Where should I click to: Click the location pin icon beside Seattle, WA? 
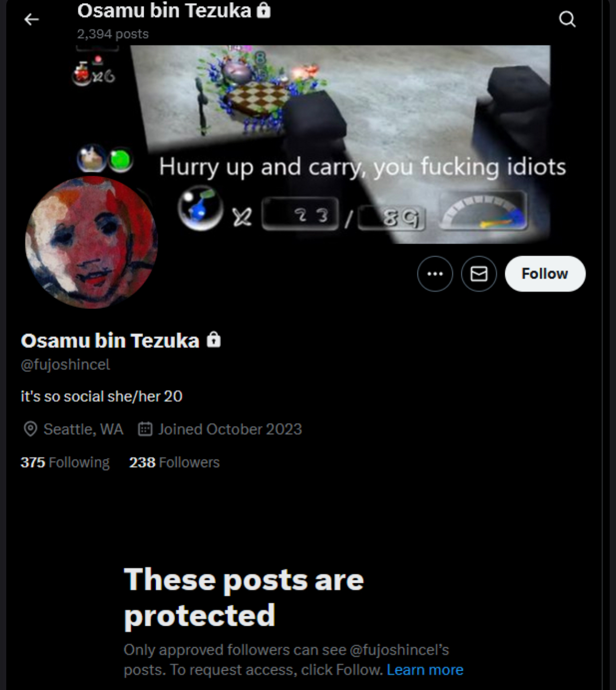point(30,429)
